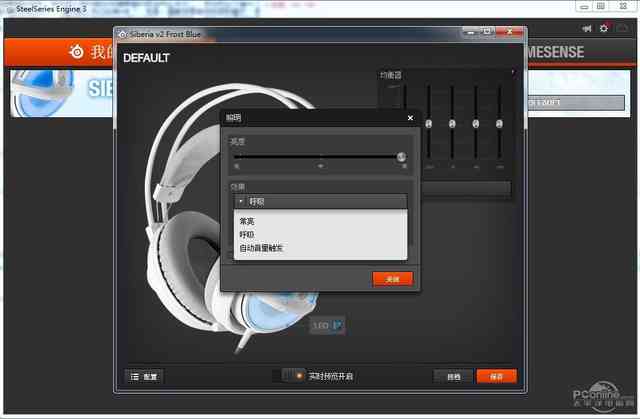This screenshot has height=419, width=640.
Task: Click the list icon on the 配置 button
Action: click(x=134, y=377)
